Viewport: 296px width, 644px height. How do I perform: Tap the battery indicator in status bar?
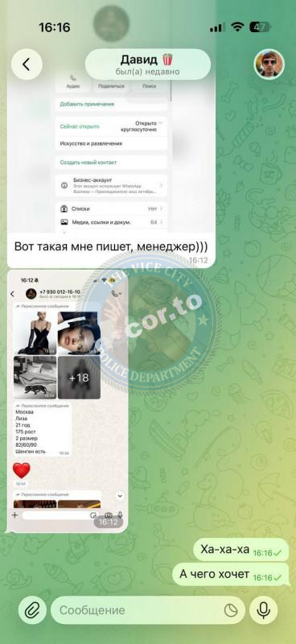pyautogui.click(x=260, y=27)
